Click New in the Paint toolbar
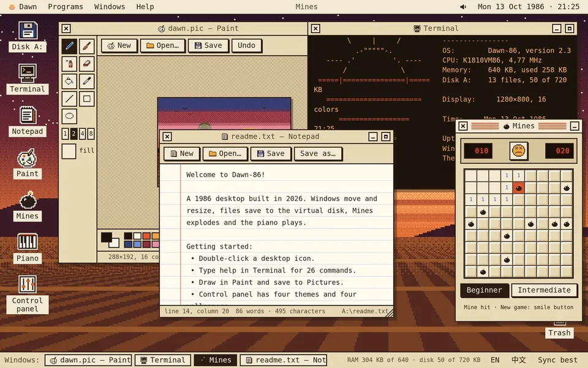The width and height of the screenshot is (588, 368). click(119, 45)
